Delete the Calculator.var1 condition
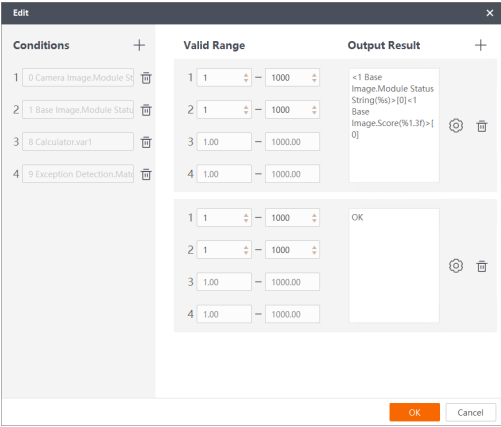Image resolution: width=501 pixels, height=427 pixels. tap(146, 142)
